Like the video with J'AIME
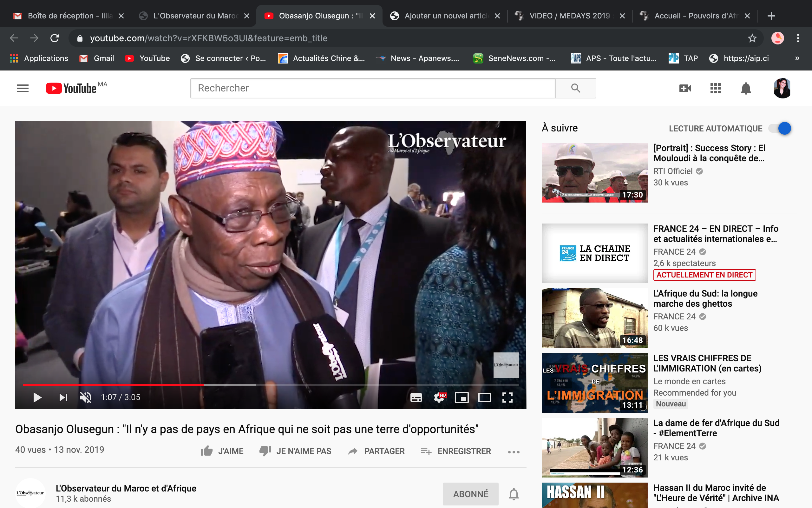812x508 pixels. point(222,451)
